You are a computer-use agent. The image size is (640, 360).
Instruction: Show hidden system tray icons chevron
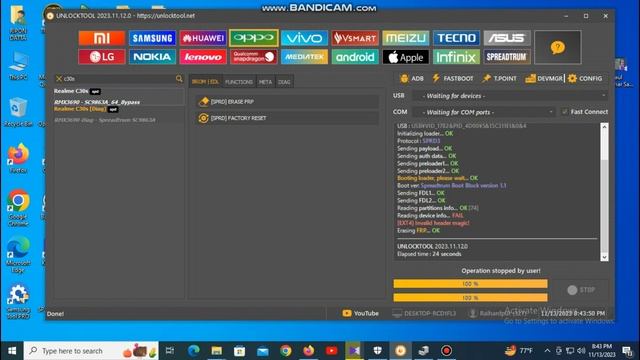[547, 351]
